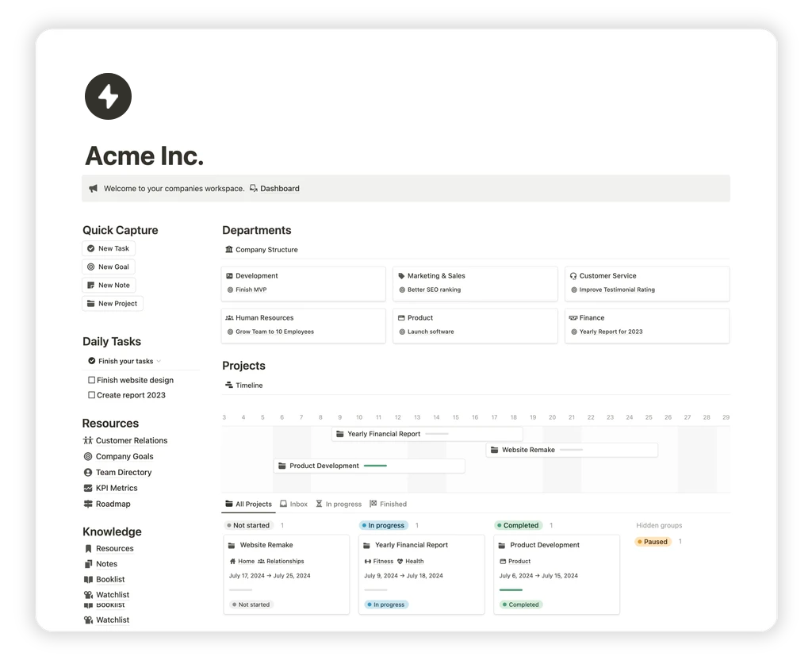The width and height of the screenshot is (812, 660).
Task: Open the Dashboard link in banner
Action: [x=279, y=189]
